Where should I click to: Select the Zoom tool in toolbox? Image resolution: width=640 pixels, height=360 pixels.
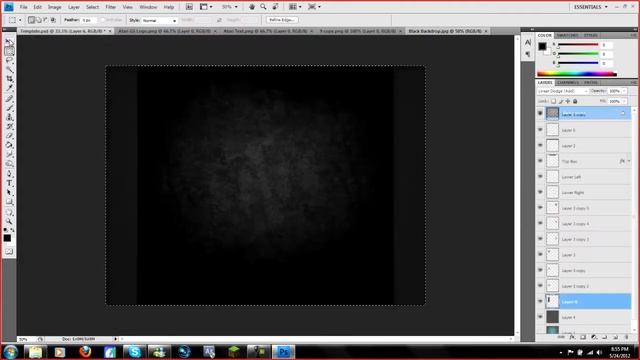pos(9,222)
